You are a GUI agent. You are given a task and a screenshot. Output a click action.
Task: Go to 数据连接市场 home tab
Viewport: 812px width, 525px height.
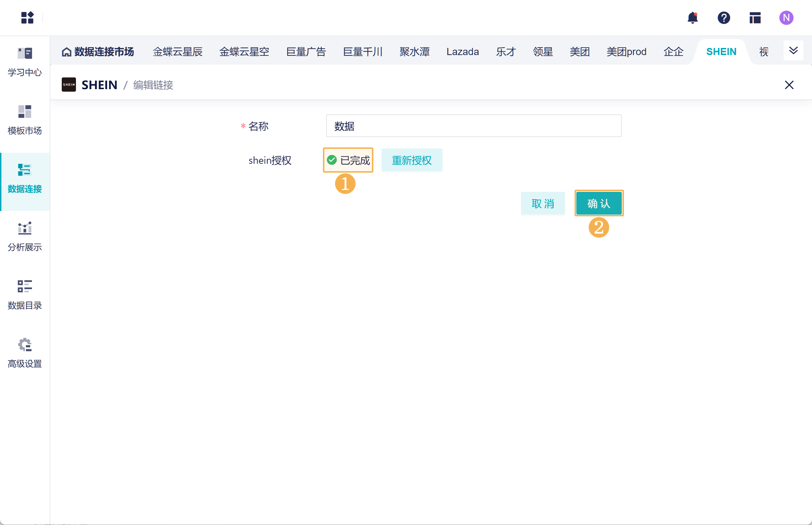(98, 52)
